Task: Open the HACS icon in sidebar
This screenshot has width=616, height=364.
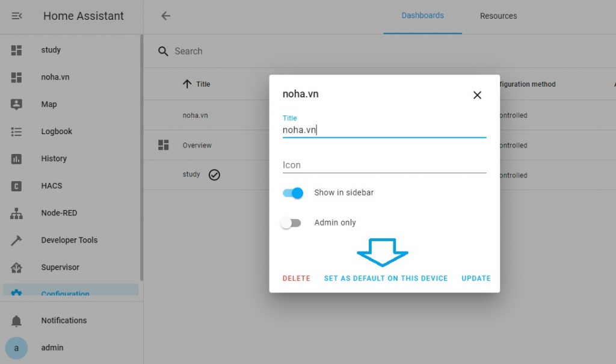Action: (16, 186)
